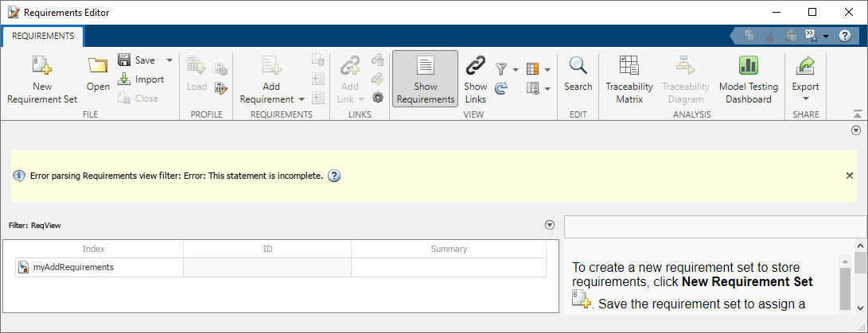Open the Traceability Matrix

629,79
